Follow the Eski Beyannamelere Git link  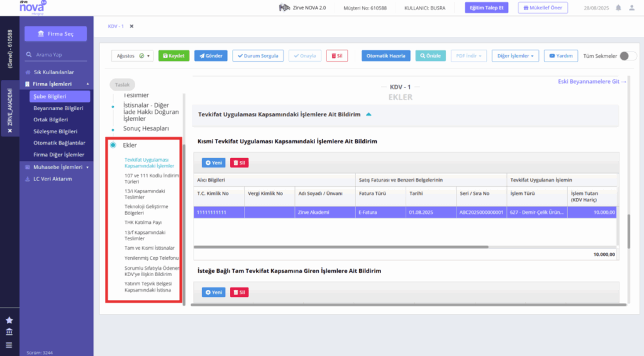point(592,81)
